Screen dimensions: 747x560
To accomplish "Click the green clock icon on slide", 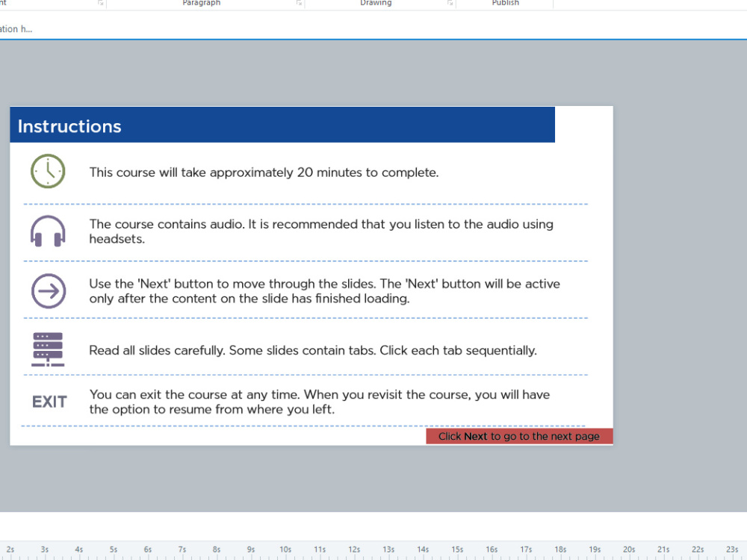I will (48, 171).
